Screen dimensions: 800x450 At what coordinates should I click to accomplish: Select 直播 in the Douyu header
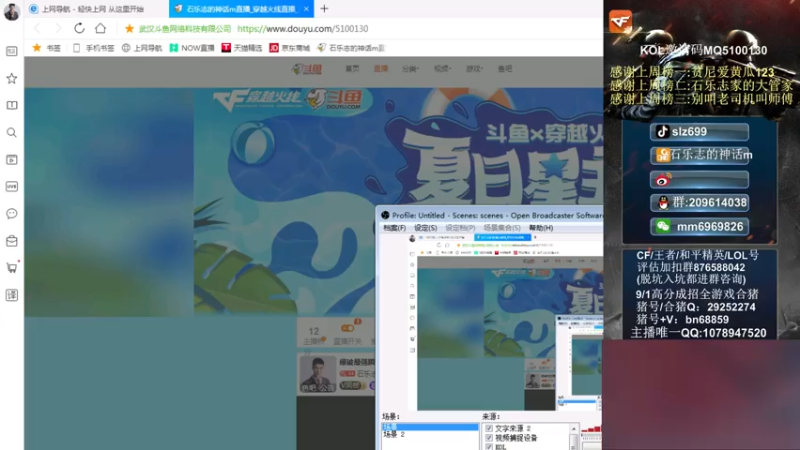[381, 68]
